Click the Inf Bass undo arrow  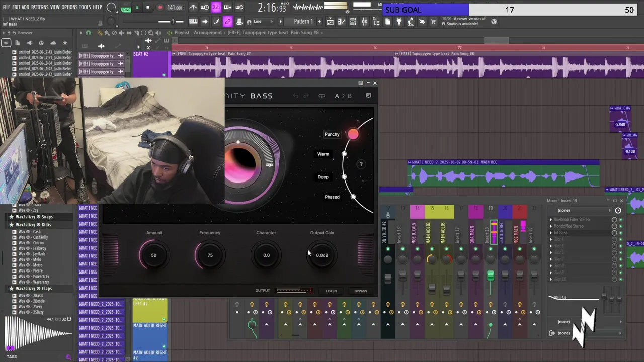296,96
